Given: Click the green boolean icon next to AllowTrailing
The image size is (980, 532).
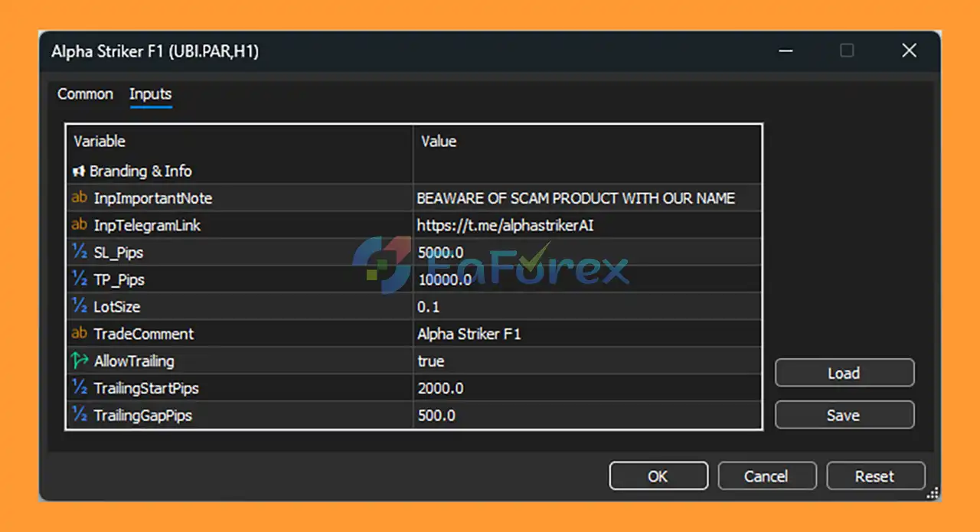Looking at the screenshot, I should tap(79, 361).
